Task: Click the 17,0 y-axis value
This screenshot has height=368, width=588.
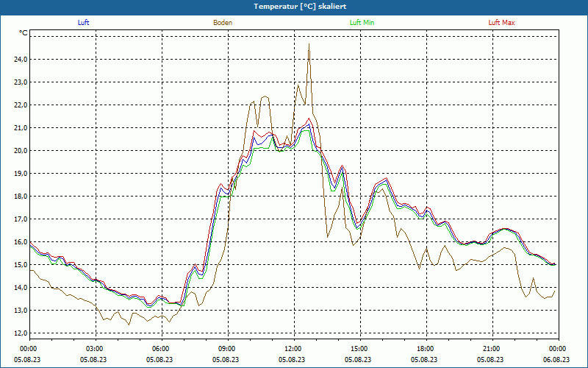Action: (21, 219)
